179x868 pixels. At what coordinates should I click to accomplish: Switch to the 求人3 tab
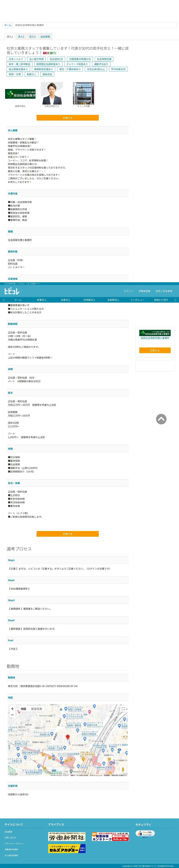[x=32, y=37]
